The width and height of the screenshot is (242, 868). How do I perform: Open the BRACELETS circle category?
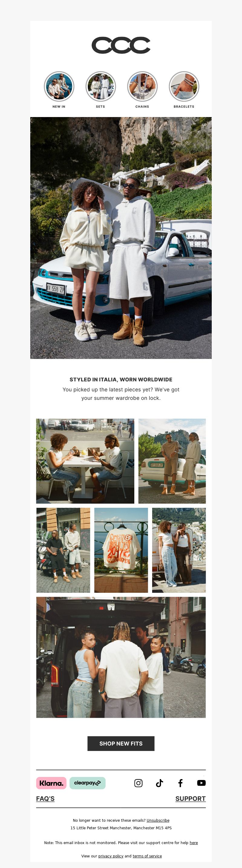[184, 90]
